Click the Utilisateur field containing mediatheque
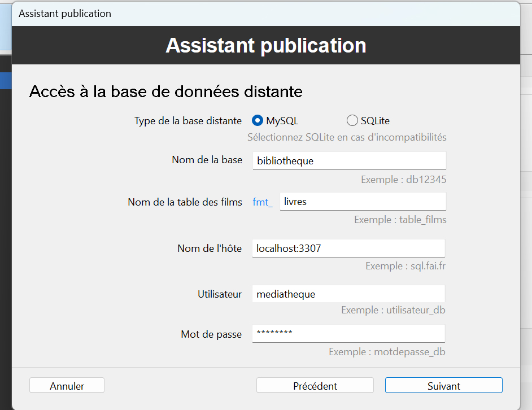 click(348, 294)
